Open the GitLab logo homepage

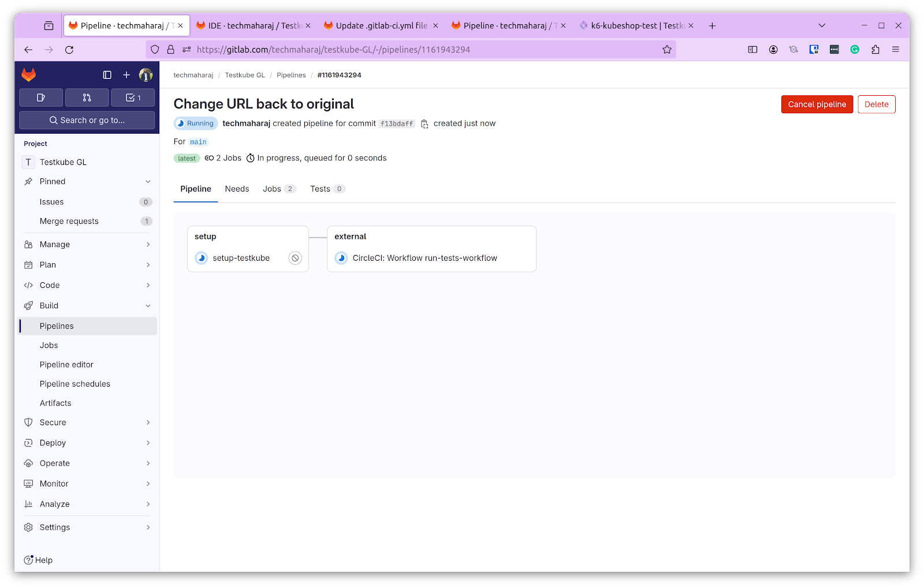[x=29, y=74]
